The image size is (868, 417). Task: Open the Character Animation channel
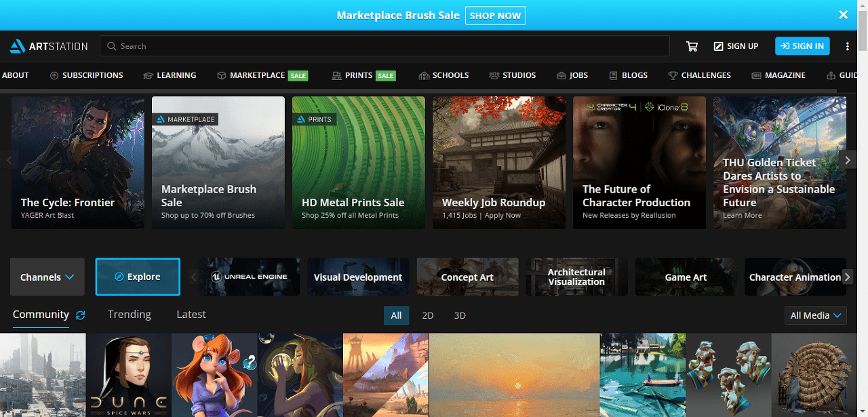pos(794,277)
